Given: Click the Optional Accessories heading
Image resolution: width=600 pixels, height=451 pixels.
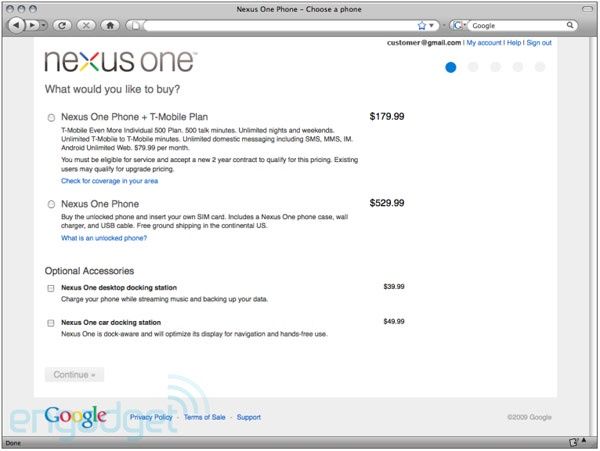Looking at the screenshot, I should click(x=89, y=271).
